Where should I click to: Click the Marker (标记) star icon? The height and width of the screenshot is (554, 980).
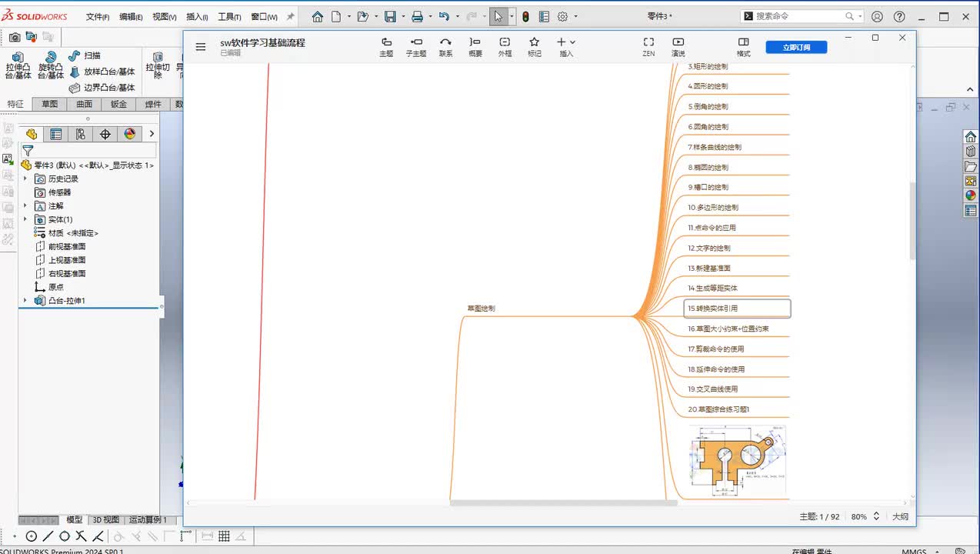coord(534,47)
